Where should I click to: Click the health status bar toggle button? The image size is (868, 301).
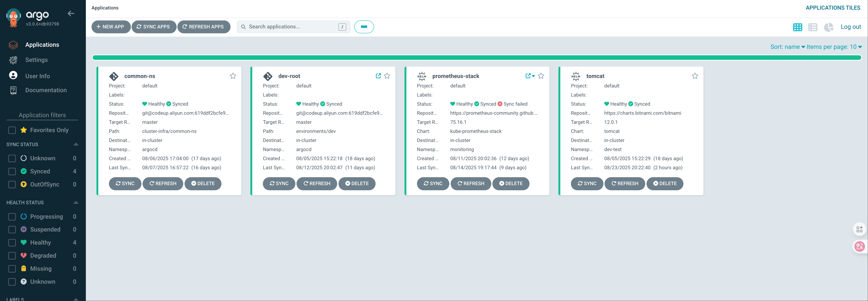point(364,27)
